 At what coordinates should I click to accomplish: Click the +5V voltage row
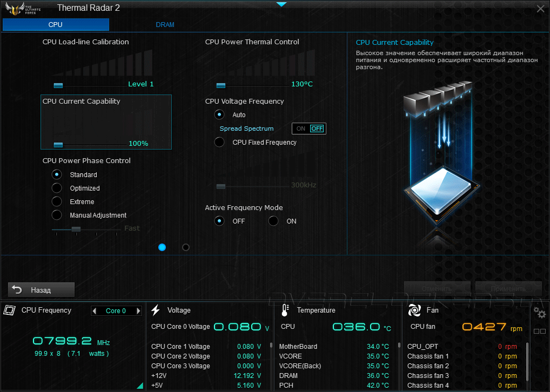[x=206, y=386]
